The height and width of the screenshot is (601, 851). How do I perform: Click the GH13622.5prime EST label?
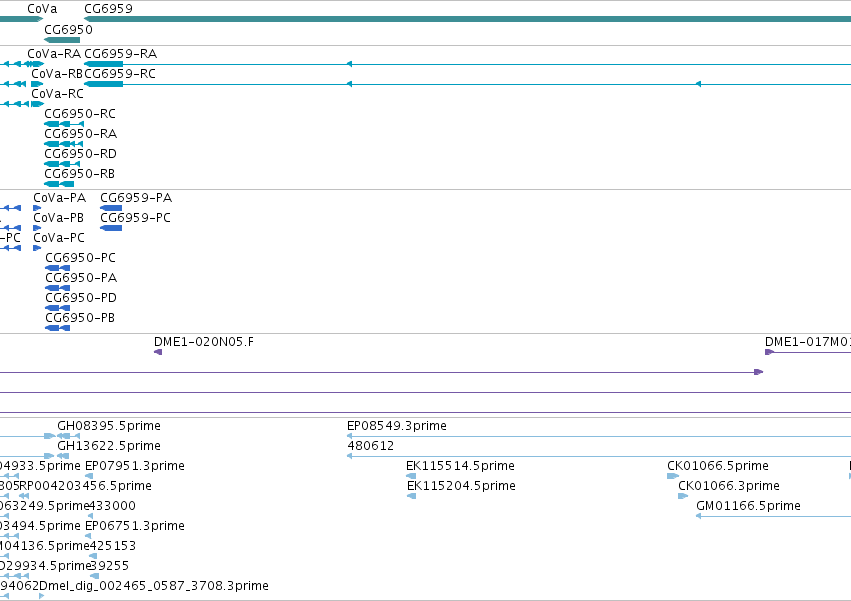click(x=109, y=446)
